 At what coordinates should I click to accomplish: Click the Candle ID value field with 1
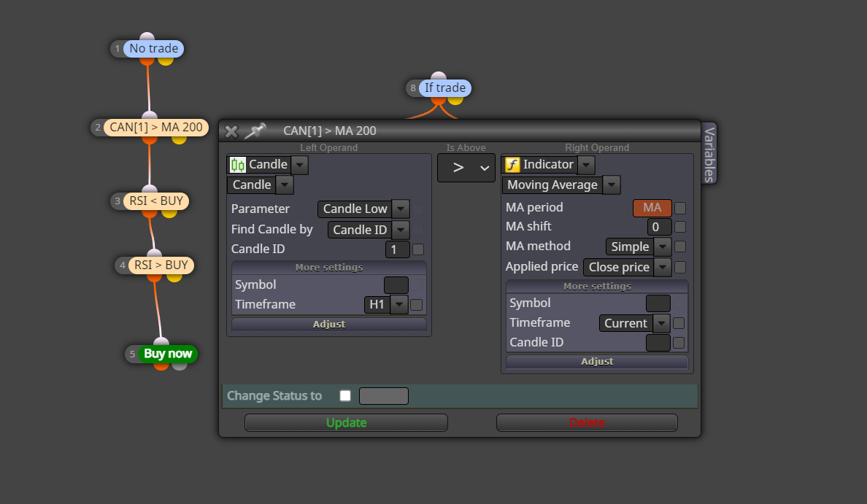(x=397, y=249)
